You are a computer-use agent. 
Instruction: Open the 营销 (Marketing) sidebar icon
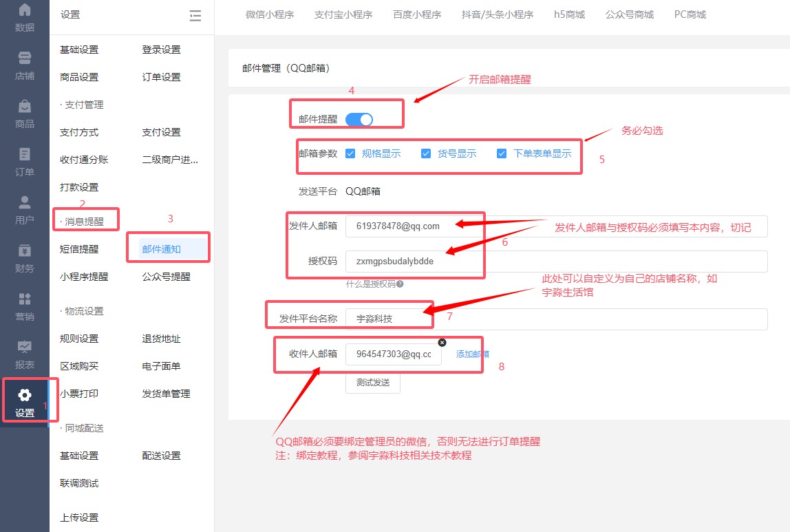(x=25, y=306)
